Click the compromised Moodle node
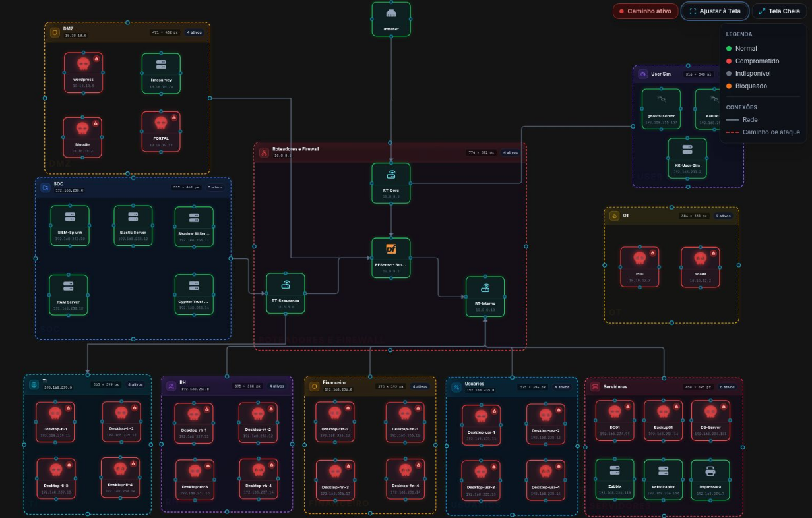 click(82, 136)
